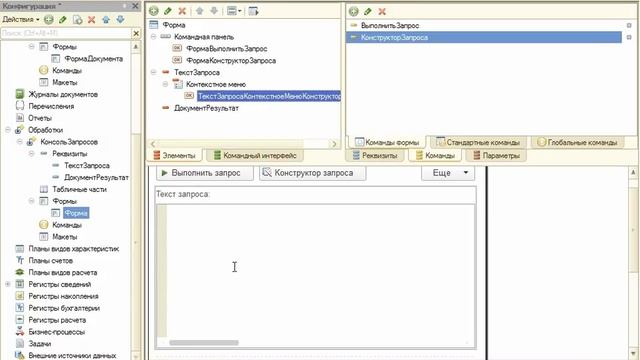
Task: Switch to the Командный интерфейс tab
Action: tap(255, 156)
